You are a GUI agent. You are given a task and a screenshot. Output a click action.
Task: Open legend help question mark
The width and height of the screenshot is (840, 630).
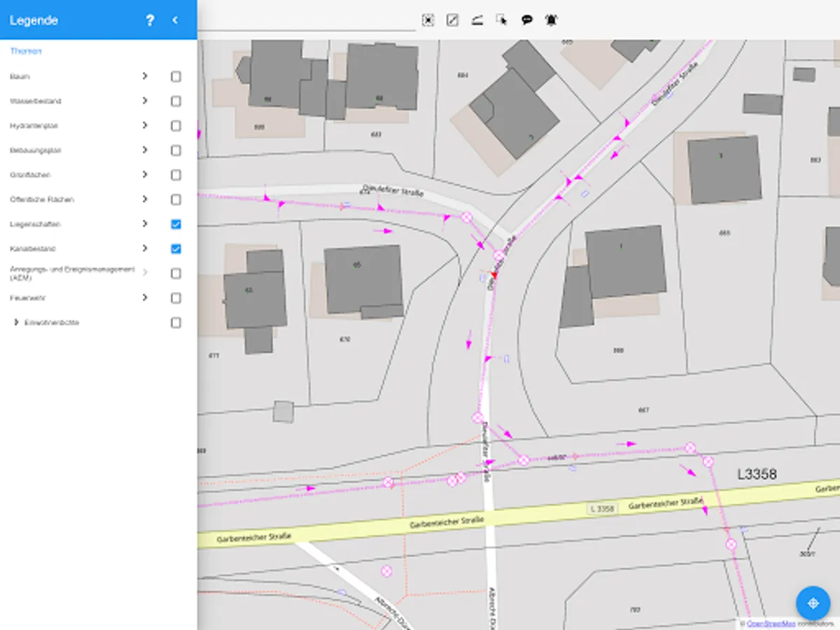pyautogui.click(x=150, y=20)
